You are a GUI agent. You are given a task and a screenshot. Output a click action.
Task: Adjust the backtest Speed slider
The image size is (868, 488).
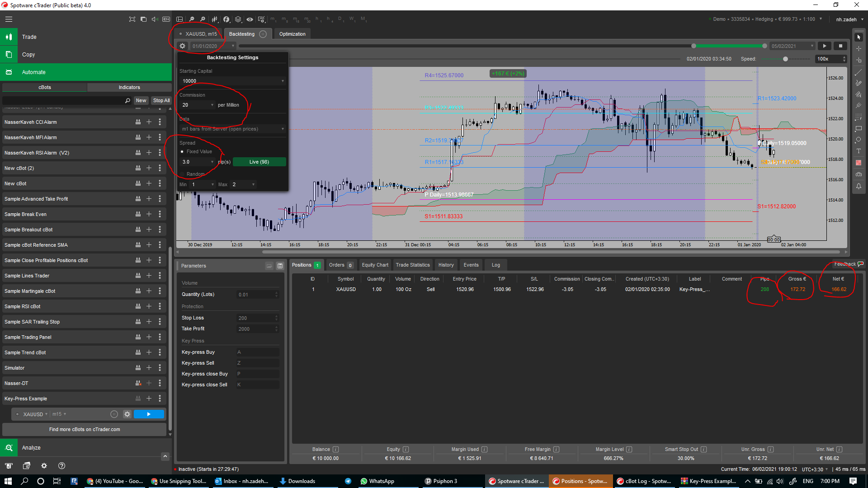pos(785,59)
